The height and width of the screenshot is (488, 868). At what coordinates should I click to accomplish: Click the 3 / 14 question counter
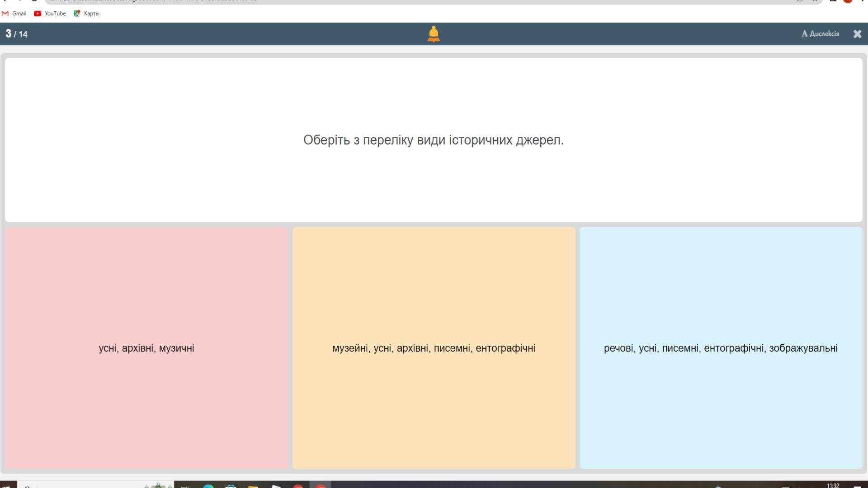[16, 34]
